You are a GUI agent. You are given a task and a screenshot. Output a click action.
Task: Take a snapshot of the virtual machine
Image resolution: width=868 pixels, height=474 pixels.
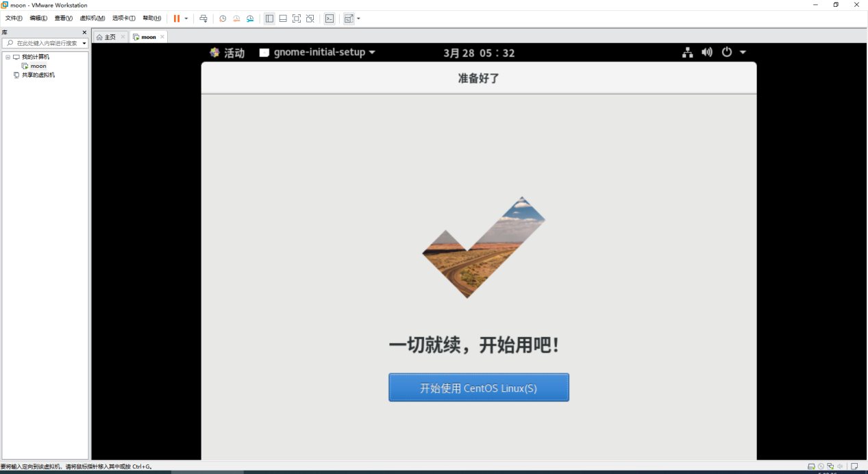pos(223,18)
